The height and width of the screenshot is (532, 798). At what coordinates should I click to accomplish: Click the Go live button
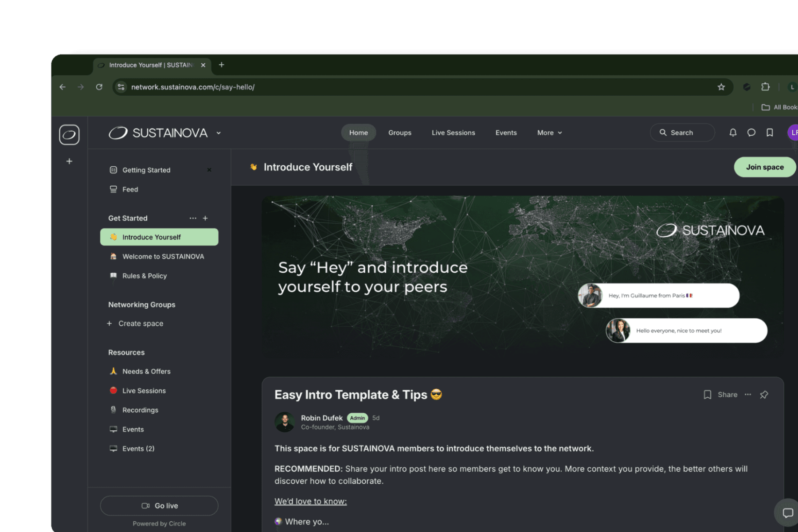(x=159, y=505)
